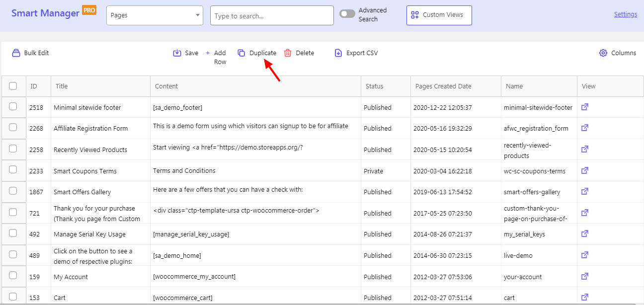Click the Export CSV label

click(x=362, y=53)
